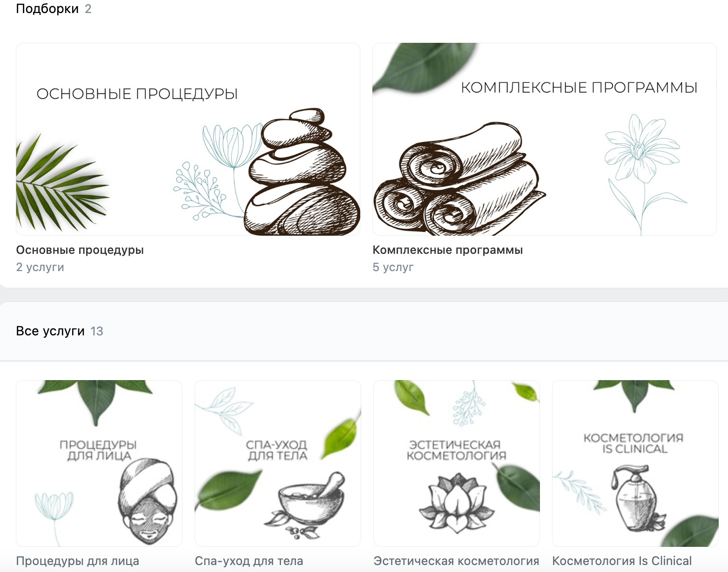The width and height of the screenshot is (728, 572).
Task: Open the Эстетическая косметология service thumbnail
Action: pos(457,463)
